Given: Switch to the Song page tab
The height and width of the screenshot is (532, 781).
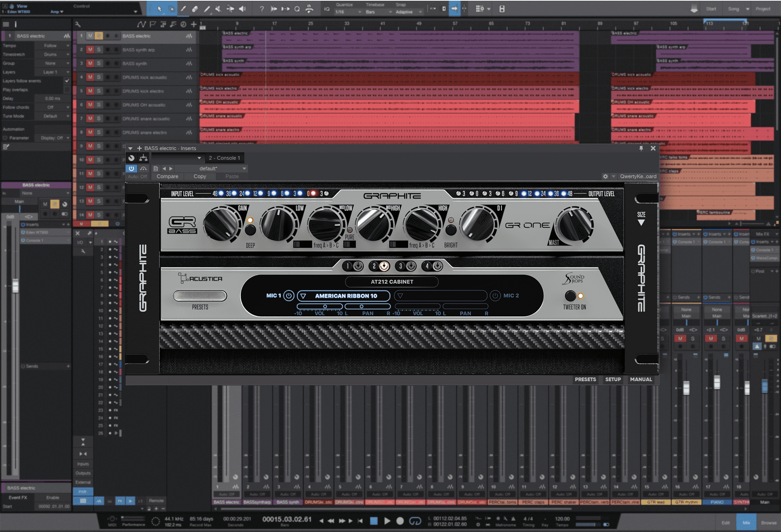Looking at the screenshot, I should pos(733,9).
